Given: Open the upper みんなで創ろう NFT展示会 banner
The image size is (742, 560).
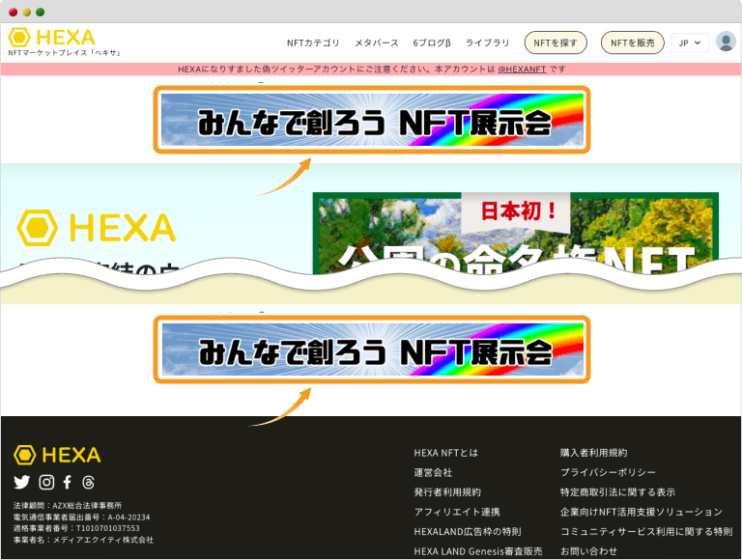Looking at the screenshot, I should point(372,120).
